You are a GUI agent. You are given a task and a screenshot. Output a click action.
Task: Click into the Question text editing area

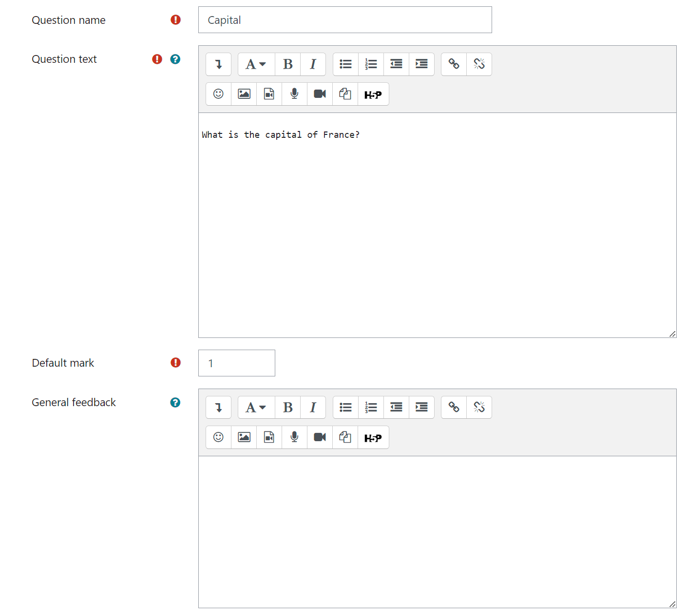point(437,225)
